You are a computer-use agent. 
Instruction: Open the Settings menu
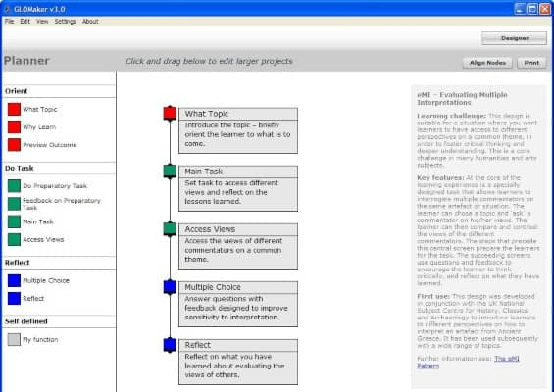[65, 22]
